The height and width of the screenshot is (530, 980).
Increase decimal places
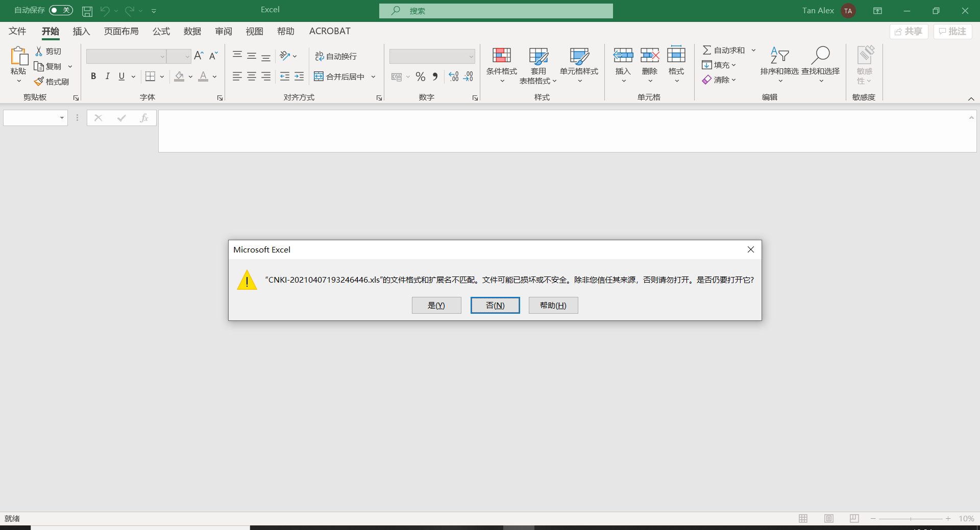pyautogui.click(x=454, y=77)
